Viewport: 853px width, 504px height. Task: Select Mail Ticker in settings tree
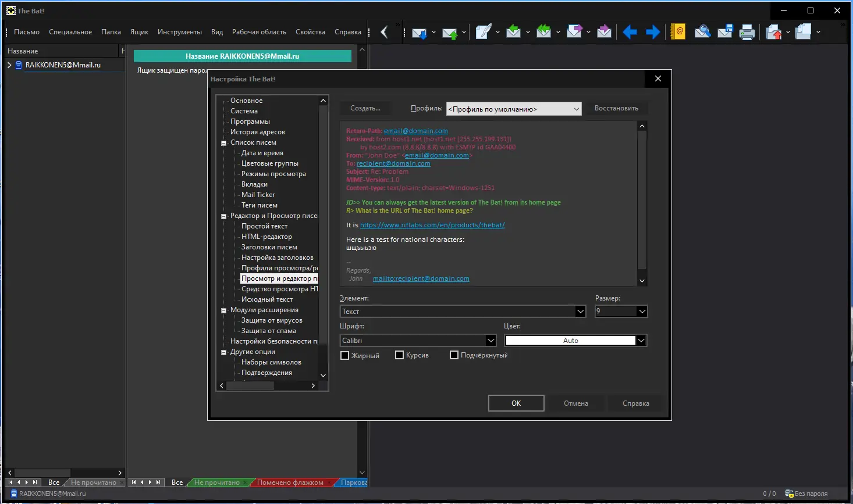(x=258, y=195)
